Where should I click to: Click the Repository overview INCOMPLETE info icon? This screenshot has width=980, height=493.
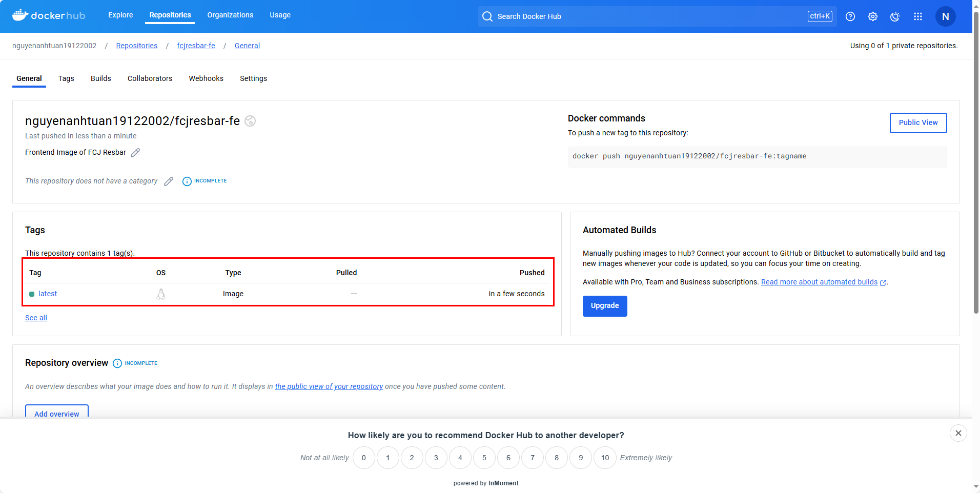(117, 363)
